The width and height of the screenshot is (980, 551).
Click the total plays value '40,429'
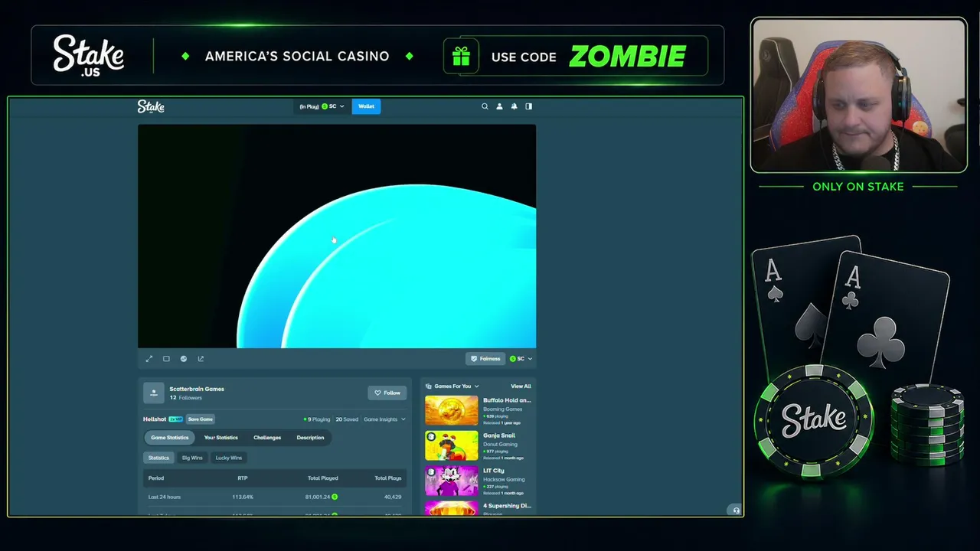pos(392,497)
